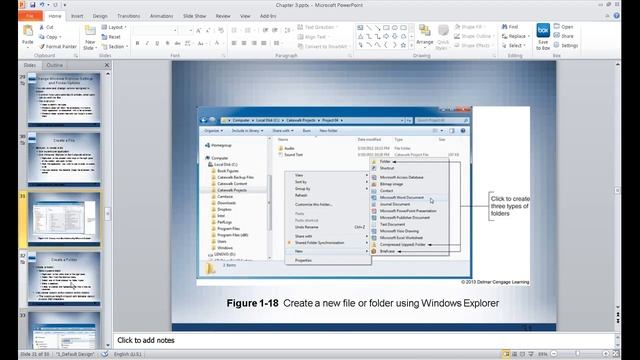The height and width of the screenshot is (360, 640).
Task: Click the Box Share button
Action: (564, 36)
